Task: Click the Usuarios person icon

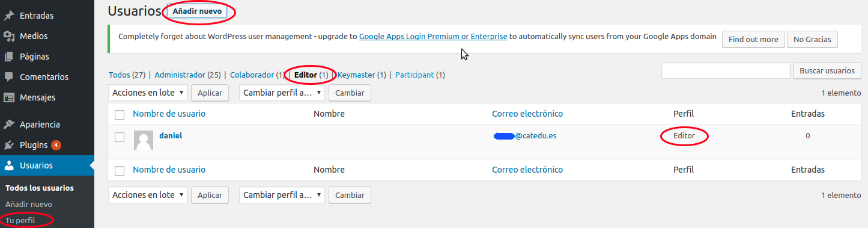Action: pyautogui.click(x=9, y=165)
